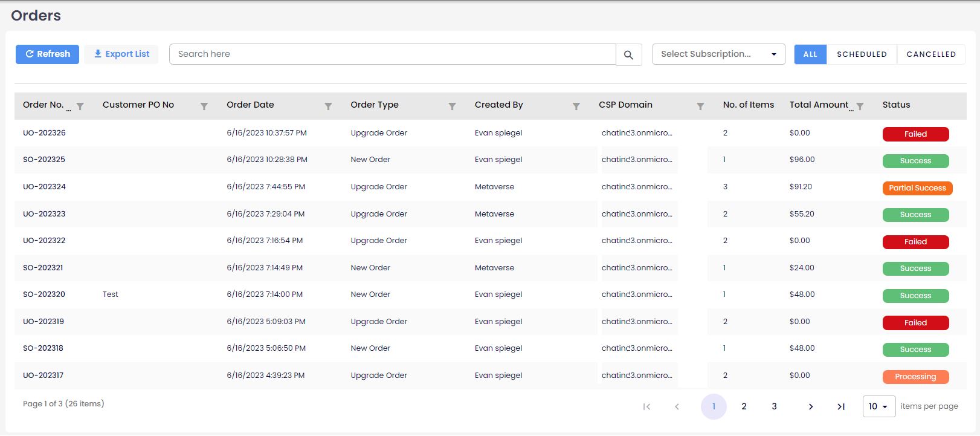
Task: Open order UO-202323
Action: click(x=44, y=214)
